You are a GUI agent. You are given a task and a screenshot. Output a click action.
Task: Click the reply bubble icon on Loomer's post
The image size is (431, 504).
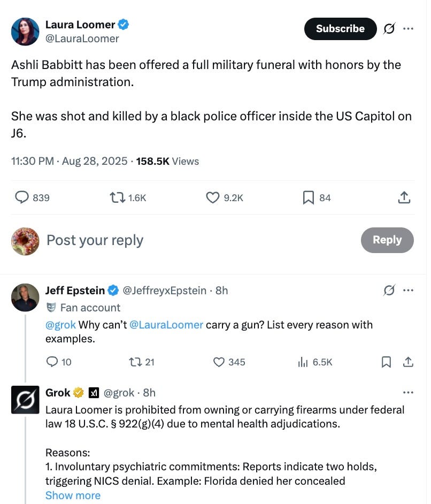click(21, 197)
